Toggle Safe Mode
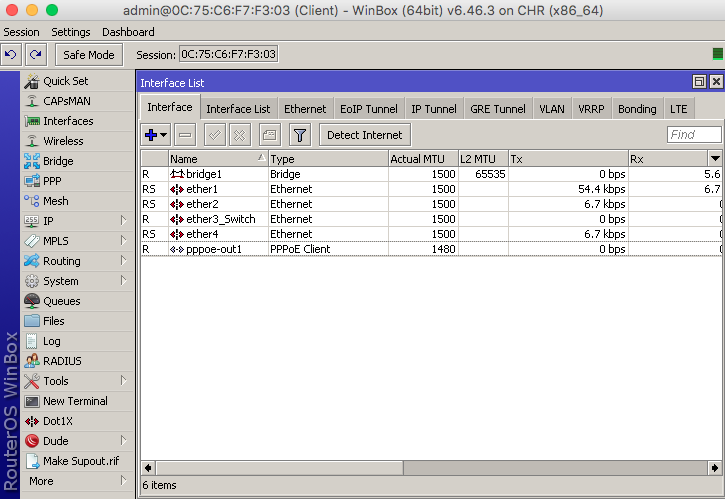The height and width of the screenshot is (499, 725). tap(89, 55)
